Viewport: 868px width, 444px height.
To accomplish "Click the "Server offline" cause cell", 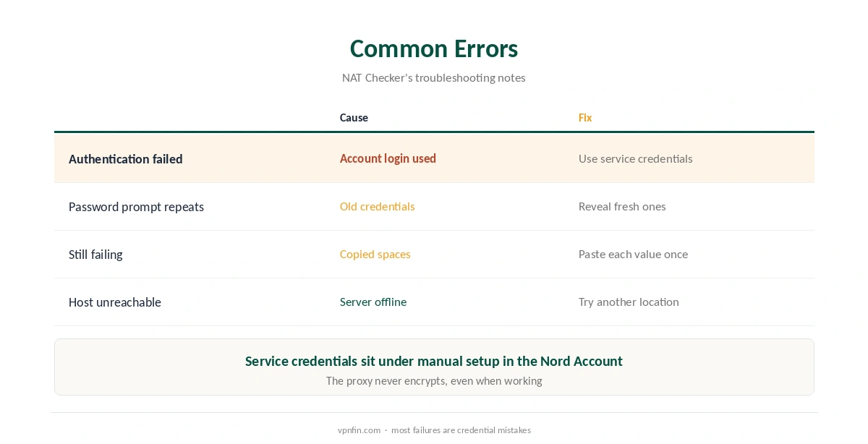I will click(373, 302).
